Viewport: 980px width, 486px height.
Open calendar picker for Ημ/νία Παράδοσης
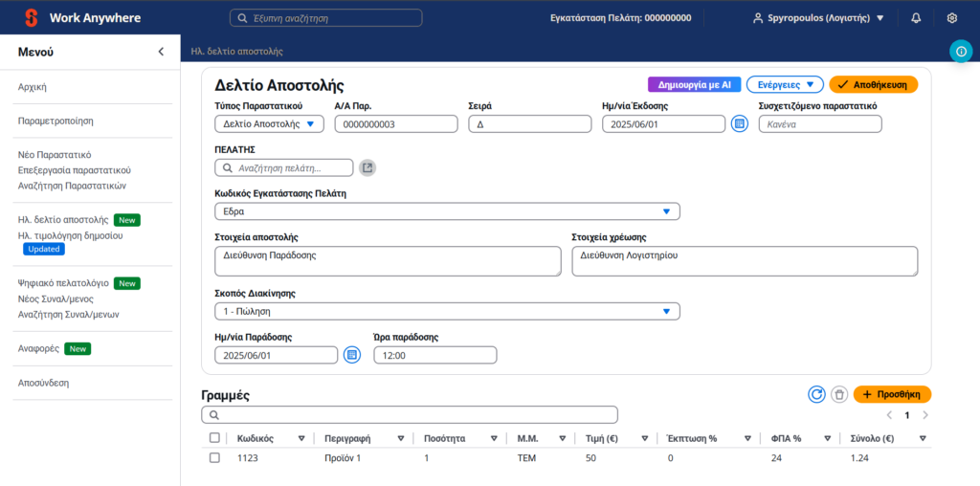(x=351, y=355)
